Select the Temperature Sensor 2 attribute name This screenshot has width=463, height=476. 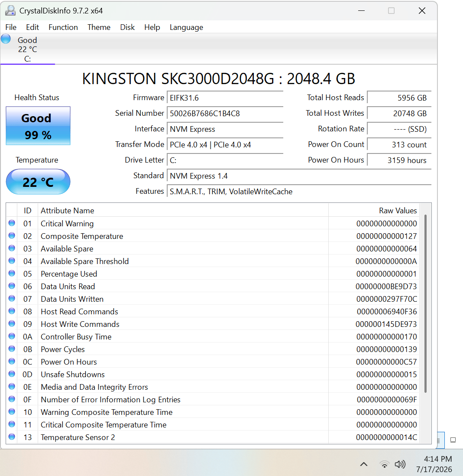pos(78,437)
